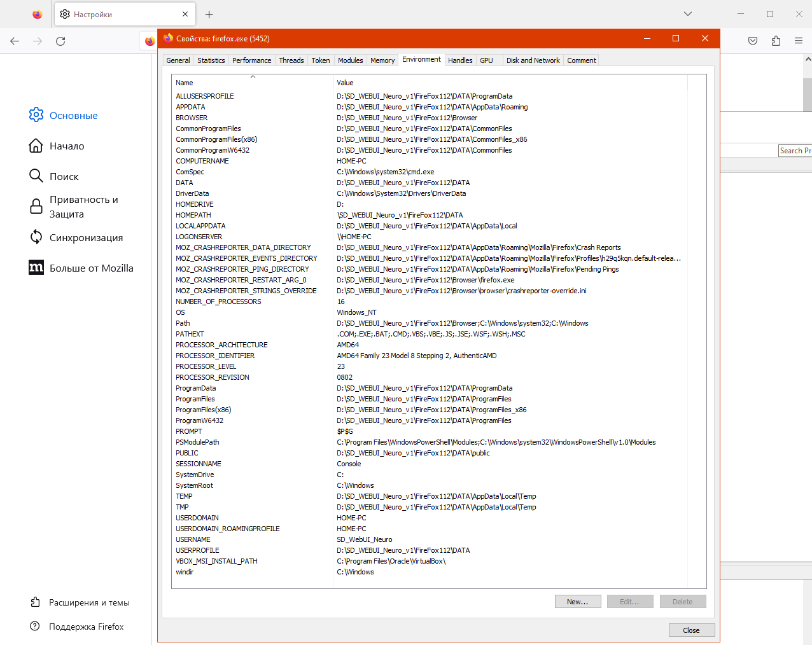Screen dimensions: 812x645
Task: Open Firefox hamburger application menu
Action: pyautogui.click(x=799, y=41)
